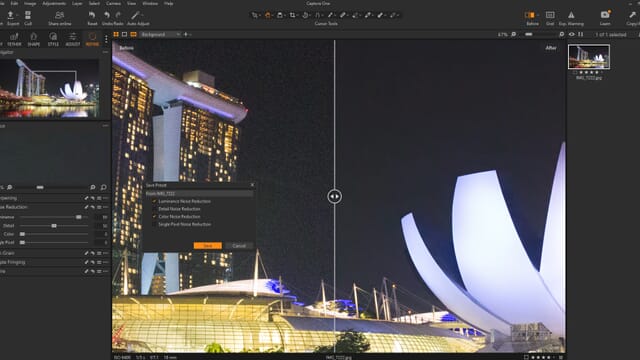The height and width of the screenshot is (360, 640).
Task: Toggle Detail Noise Reduction checkbox
Action: click(x=154, y=209)
